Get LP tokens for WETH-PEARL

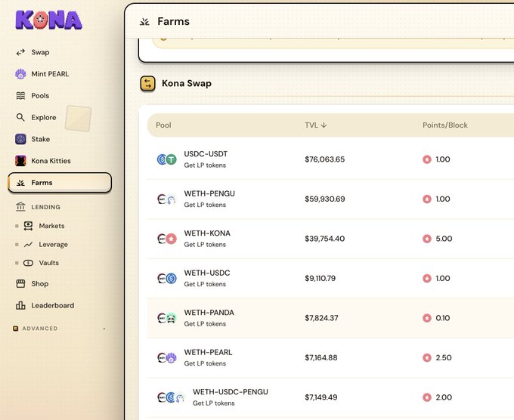tap(205, 363)
